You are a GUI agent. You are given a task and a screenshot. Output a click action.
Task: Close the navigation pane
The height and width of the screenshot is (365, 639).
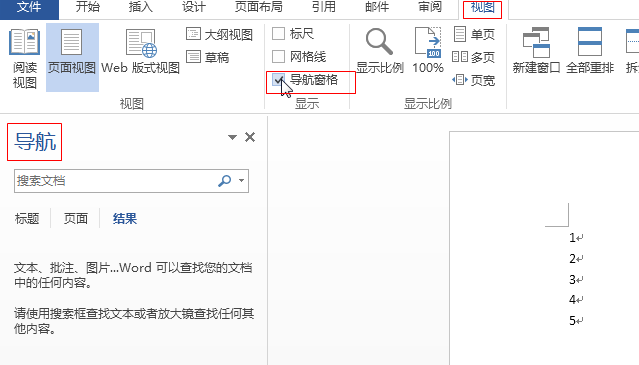(250, 137)
